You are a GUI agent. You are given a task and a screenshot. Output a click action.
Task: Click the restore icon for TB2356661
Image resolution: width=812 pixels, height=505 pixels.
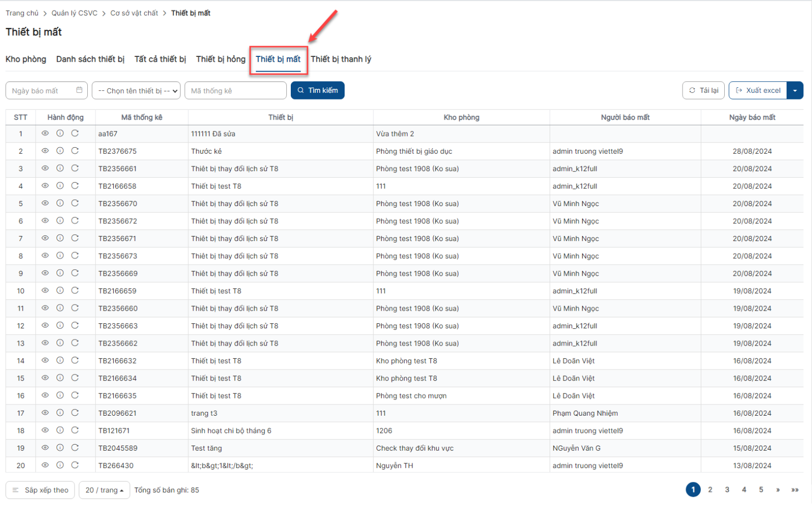coord(75,169)
